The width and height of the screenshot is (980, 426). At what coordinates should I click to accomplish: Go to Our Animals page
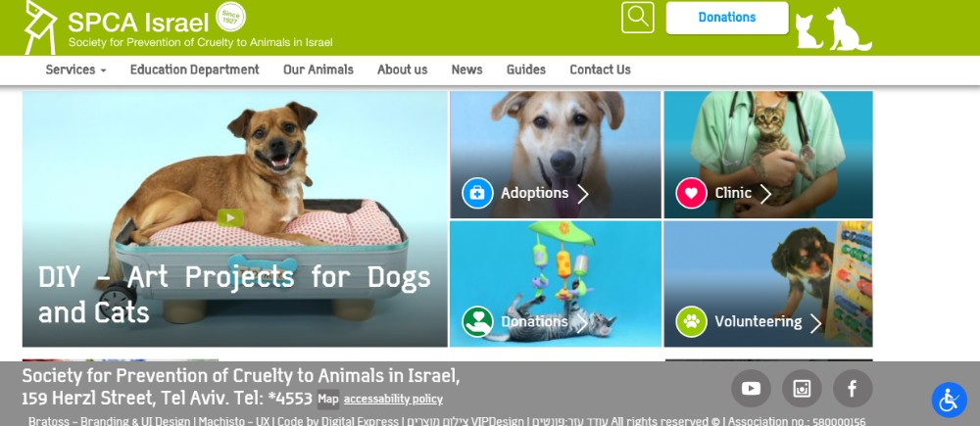[x=318, y=70]
